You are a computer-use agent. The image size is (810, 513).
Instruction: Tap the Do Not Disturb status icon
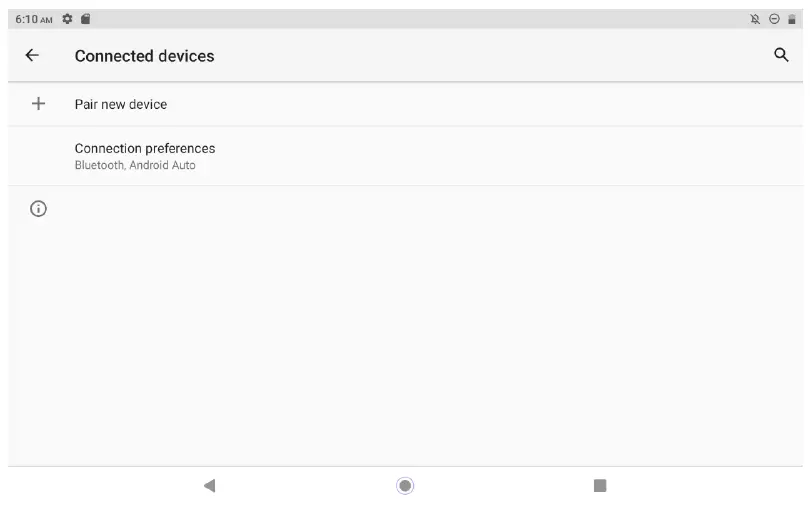coord(774,19)
